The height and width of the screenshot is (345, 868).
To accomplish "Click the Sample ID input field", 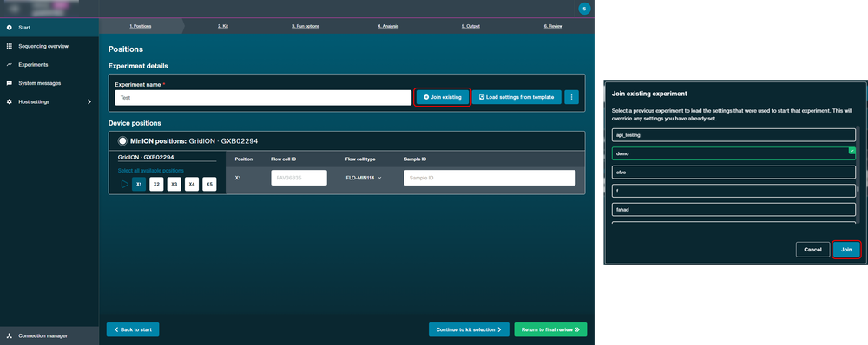I will pyautogui.click(x=490, y=178).
